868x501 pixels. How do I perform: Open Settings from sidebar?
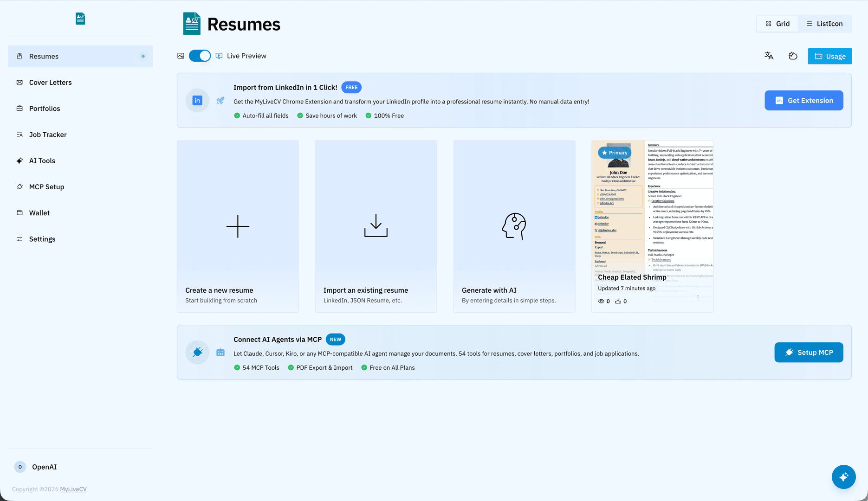[x=80, y=239]
